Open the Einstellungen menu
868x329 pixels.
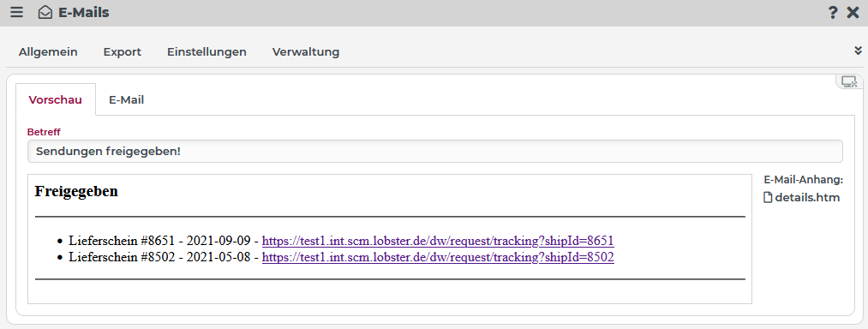(207, 52)
